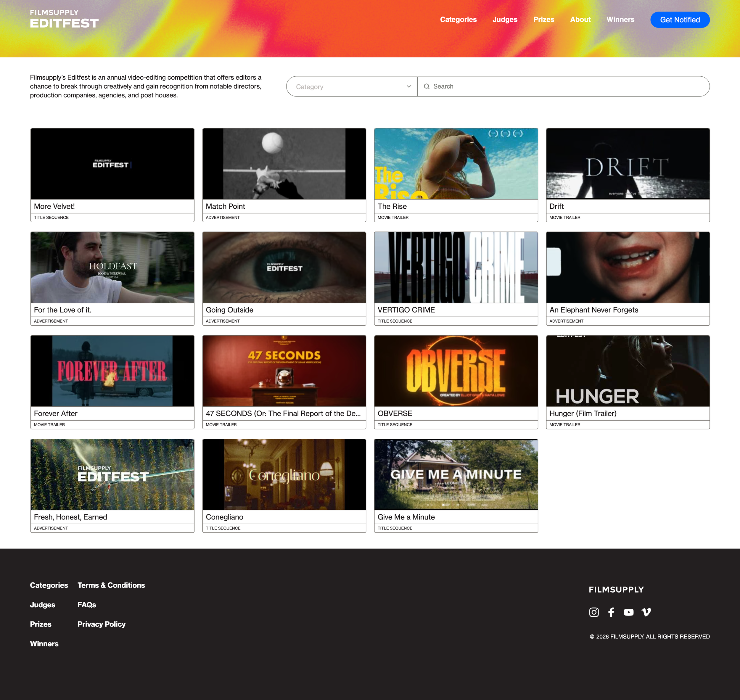
Task: Click the 'For the Love of it.' title
Action: [x=63, y=310]
